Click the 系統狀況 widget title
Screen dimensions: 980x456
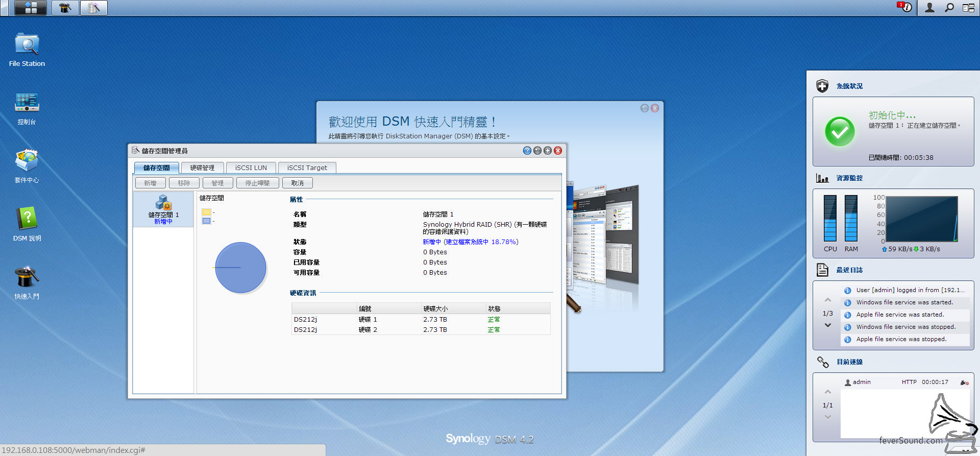pyautogui.click(x=849, y=86)
